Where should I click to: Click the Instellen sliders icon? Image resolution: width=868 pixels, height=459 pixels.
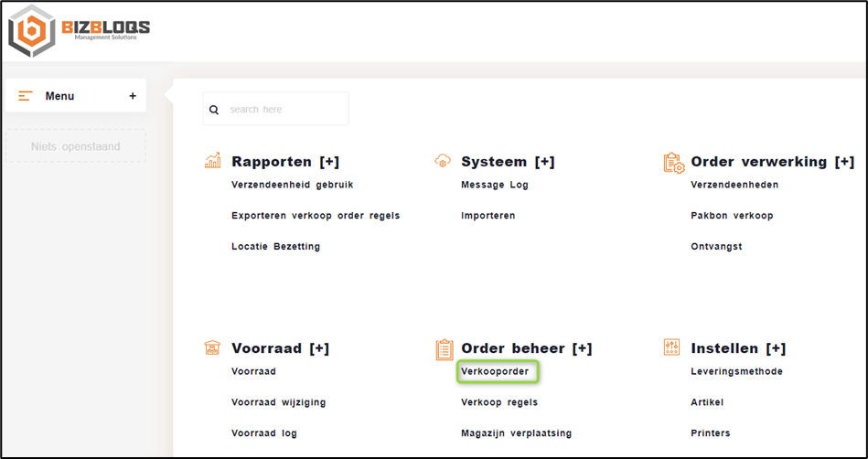672,348
